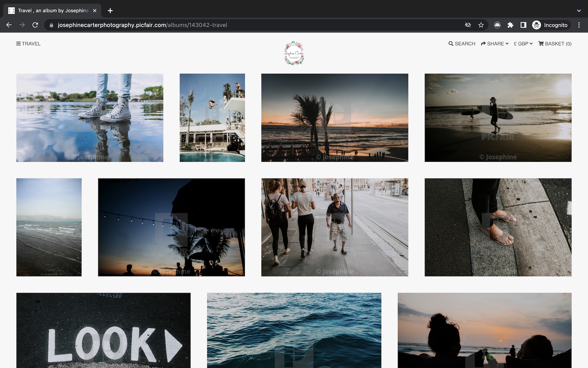Open a new browser tab
The image size is (588, 368).
(110, 11)
